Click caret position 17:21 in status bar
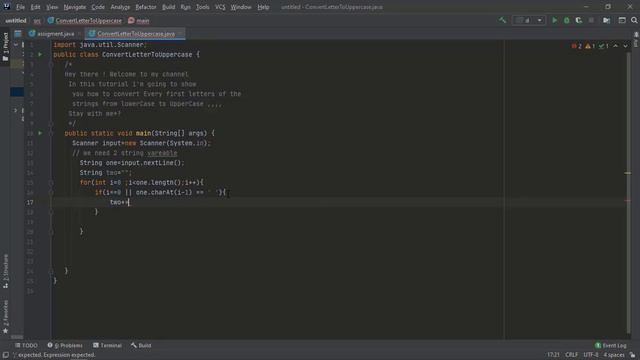Viewport: 640px width, 360px height. point(553,355)
